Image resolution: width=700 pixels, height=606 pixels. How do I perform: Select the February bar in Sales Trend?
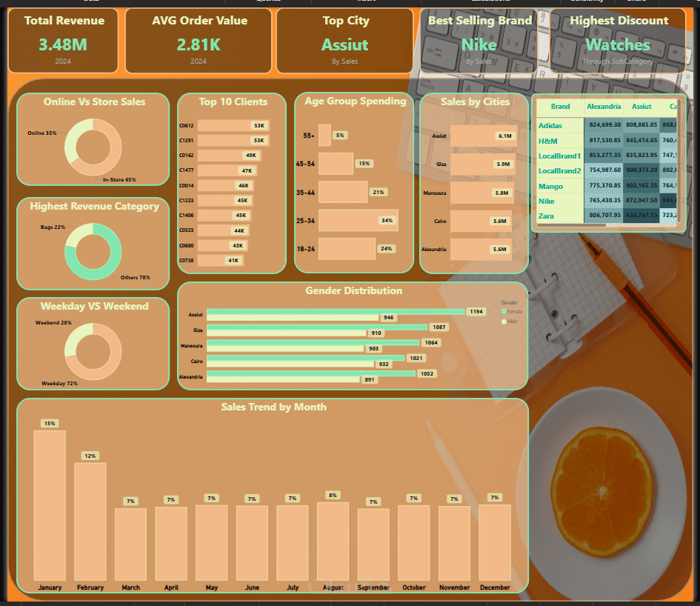click(x=90, y=522)
